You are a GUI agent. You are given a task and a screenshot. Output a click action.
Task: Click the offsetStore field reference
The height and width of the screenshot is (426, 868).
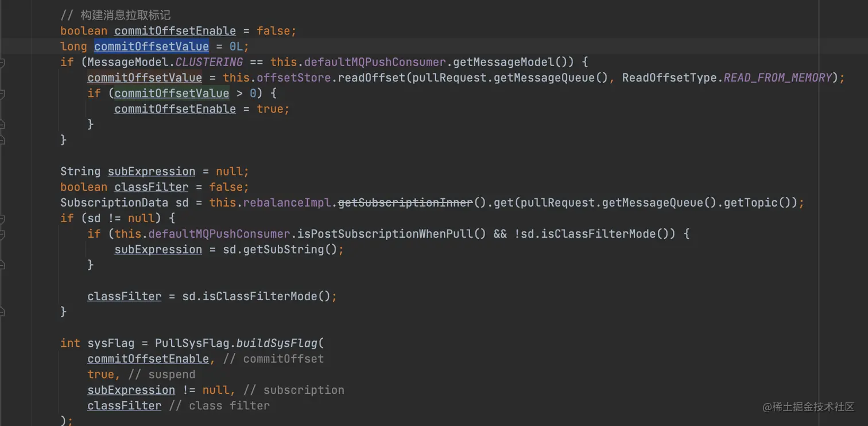pyautogui.click(x=294, y=78)
